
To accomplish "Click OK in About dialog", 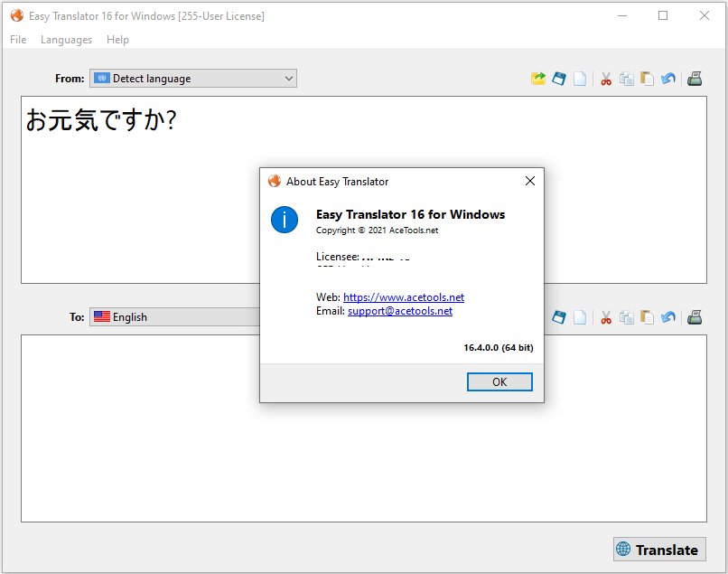I will click(x=499, y=382).
